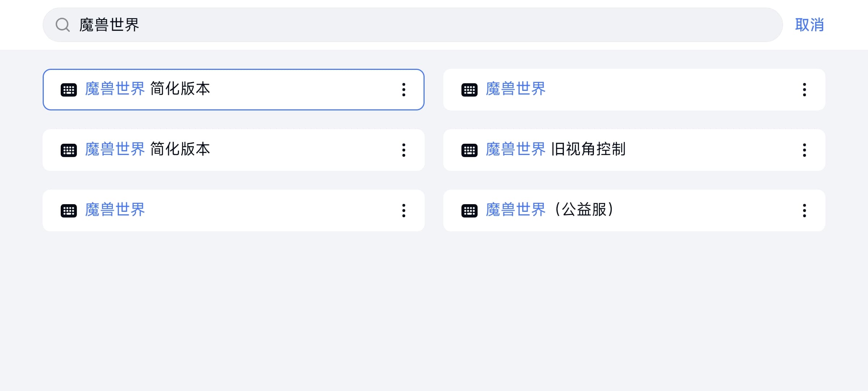Select the blue-outlined 魔兽世界 简化版本 layout
This screenshot has width=868, height=391.
[233, 90]
